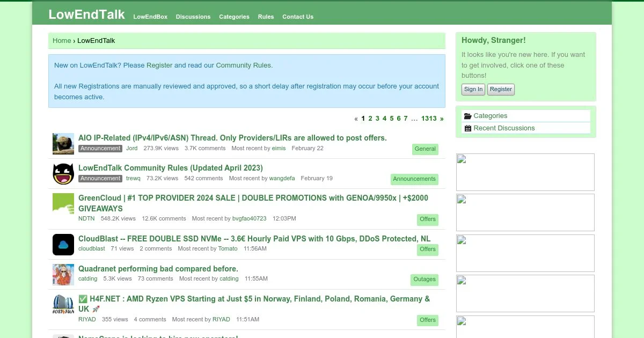
Task: Open RIYAD author link under H4F.NET thread
Action: pyautogui.click(x=87, y=320)
